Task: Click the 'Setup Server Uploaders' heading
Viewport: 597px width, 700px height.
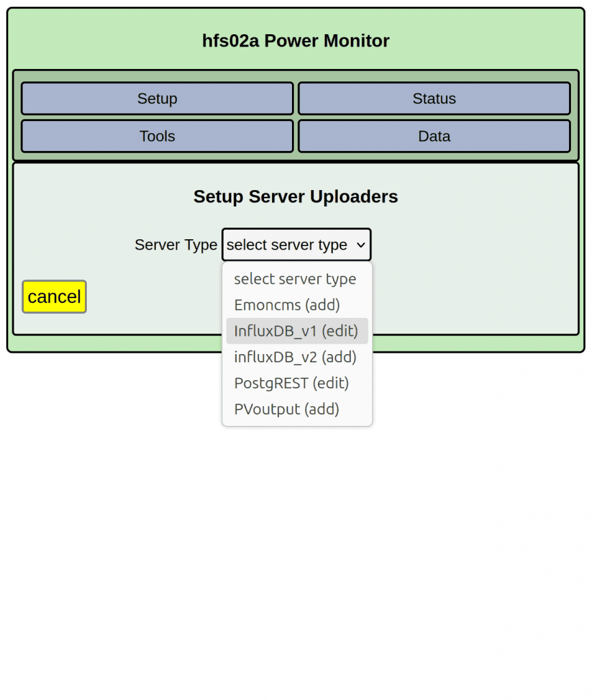Action: click(x=295, y=197)
